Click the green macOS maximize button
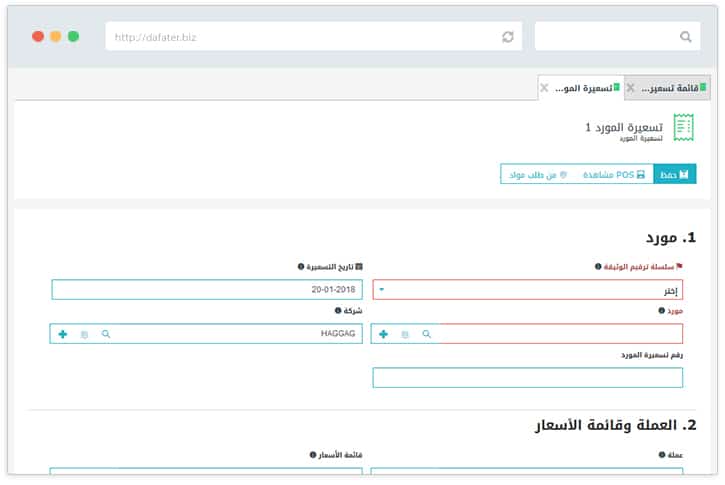The image size is (725, 485). 74,36
